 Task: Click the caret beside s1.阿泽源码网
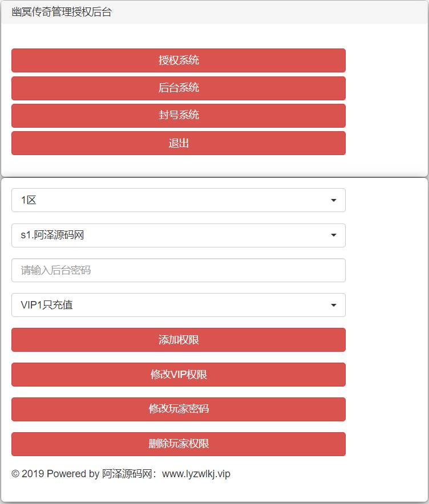point(334,235)
